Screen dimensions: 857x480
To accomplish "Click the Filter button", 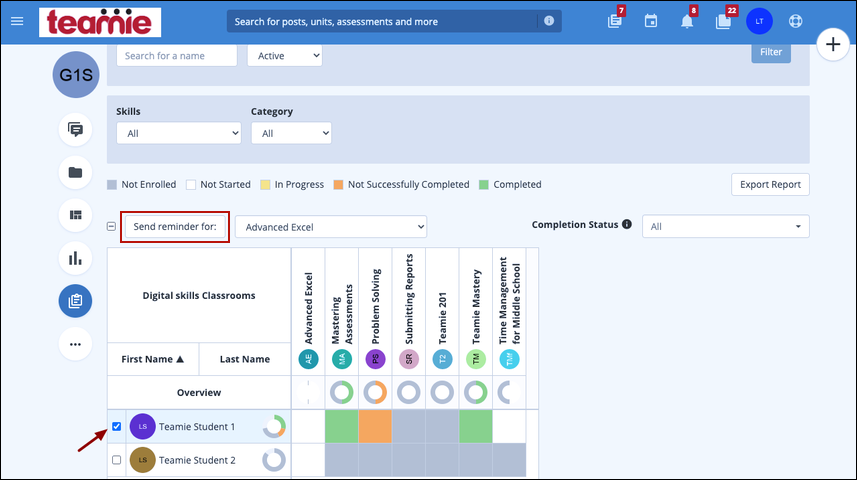I will (771, 52).
